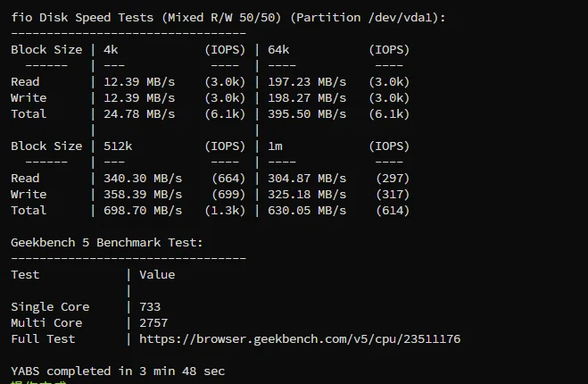Click the '512k' block size column header

(118, 146)
